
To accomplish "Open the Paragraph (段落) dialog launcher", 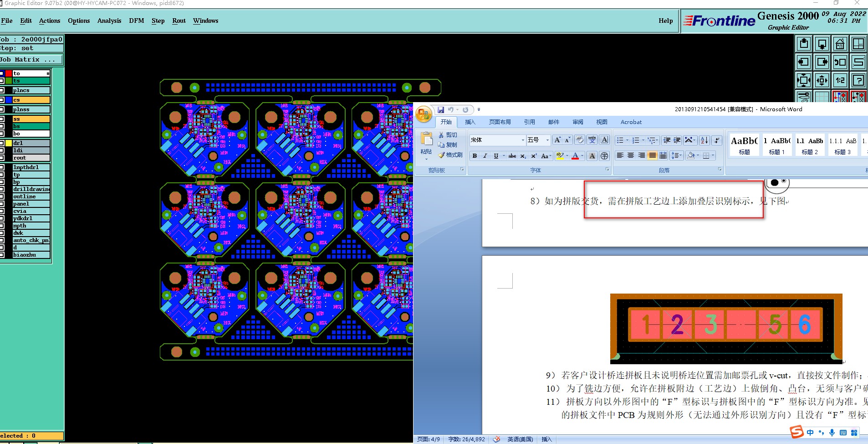I will coord(720,170).
